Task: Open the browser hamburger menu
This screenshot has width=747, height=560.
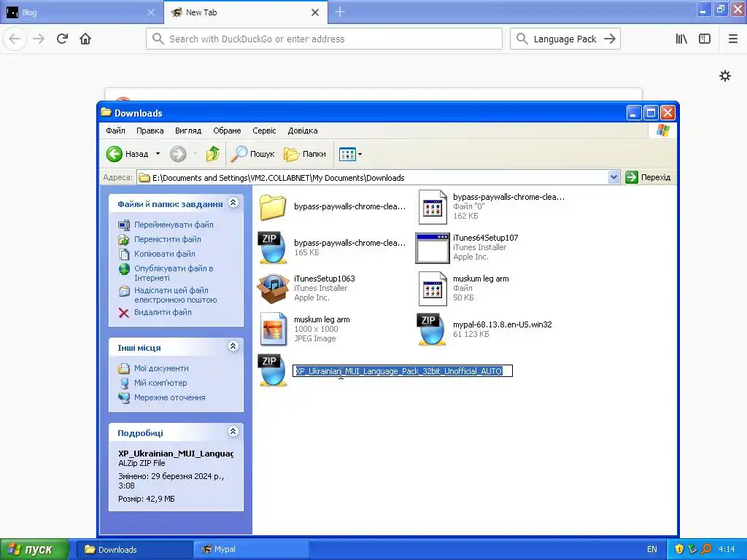Action: [733, 39]
